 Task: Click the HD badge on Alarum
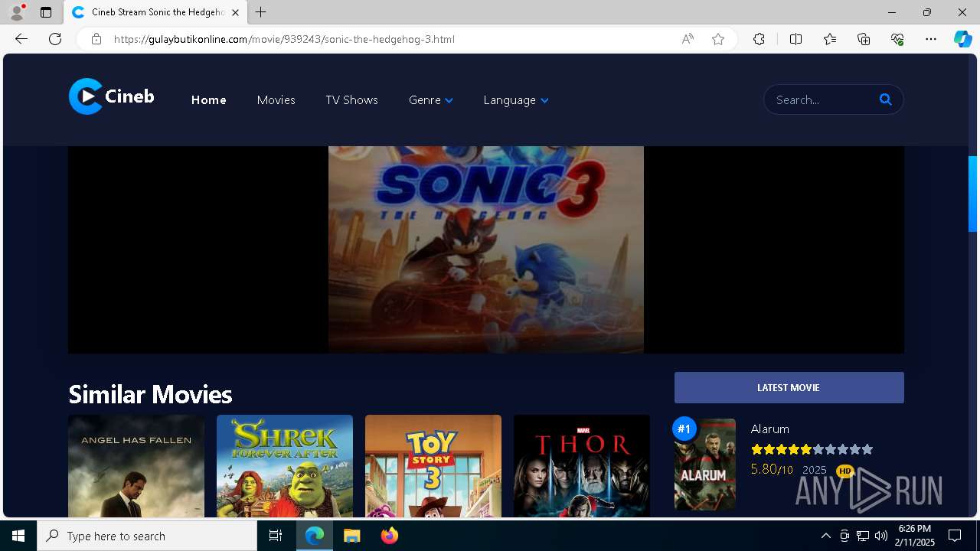(844, 471)
